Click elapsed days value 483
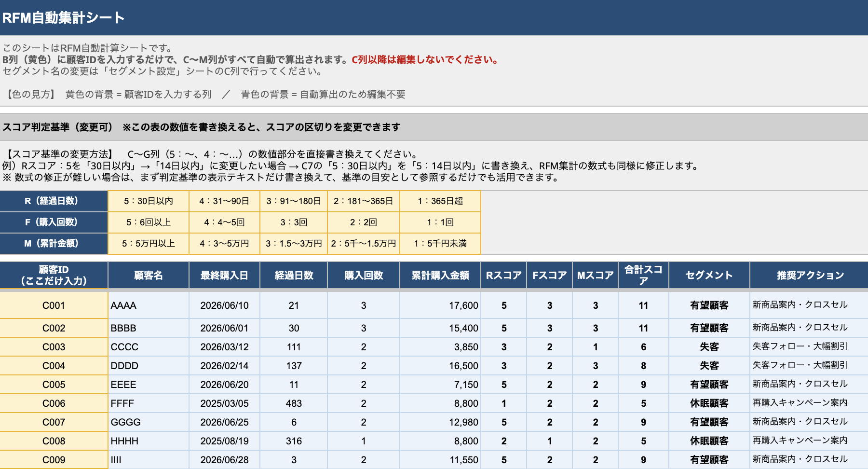 click(x=294, y=403)
